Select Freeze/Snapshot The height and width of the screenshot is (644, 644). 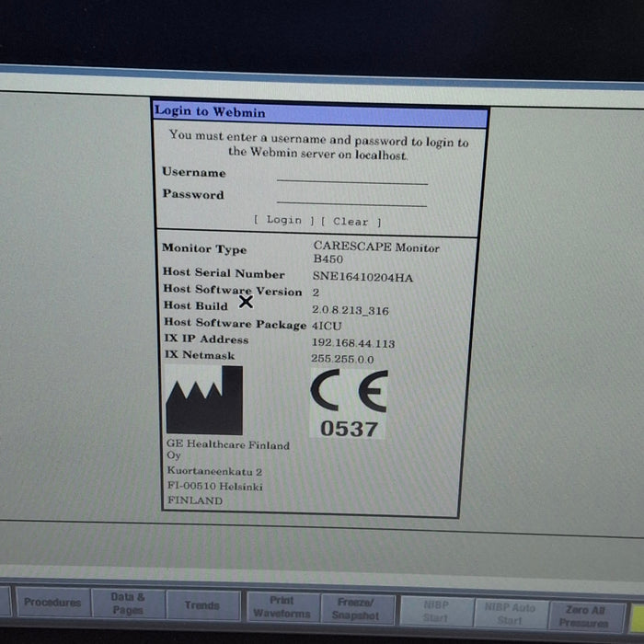click(x=356, y=609)
